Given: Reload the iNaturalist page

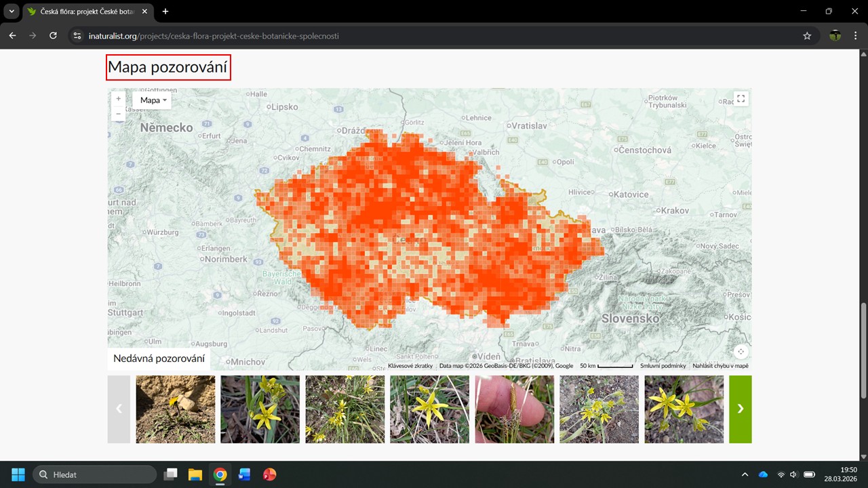Looking at the screenshot, I should pyautogui.click(x=53, y=36).
